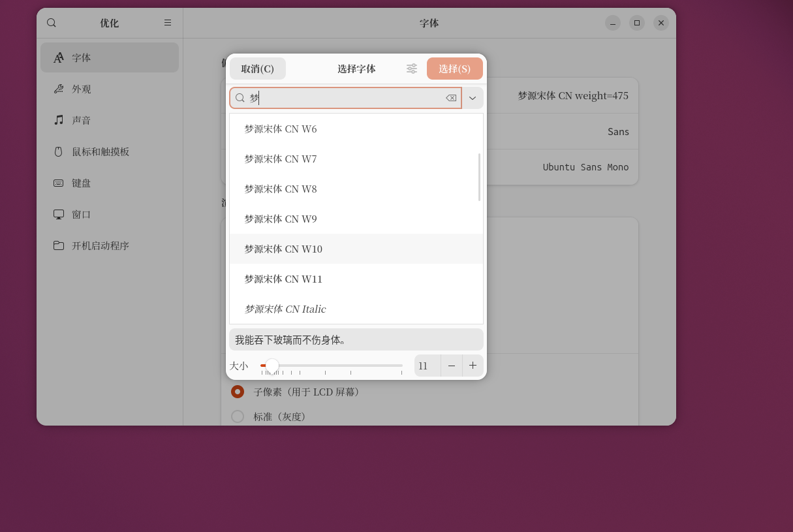Switch to the 键盘 sidebar section
The width and height of the screenshot is (793, 532).
tap(110, 183)
